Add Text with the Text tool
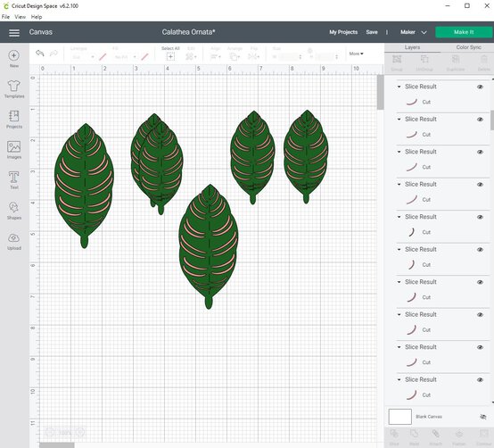Image resolution: width=494 pixels, height=448 pixels. pos(14,180)
